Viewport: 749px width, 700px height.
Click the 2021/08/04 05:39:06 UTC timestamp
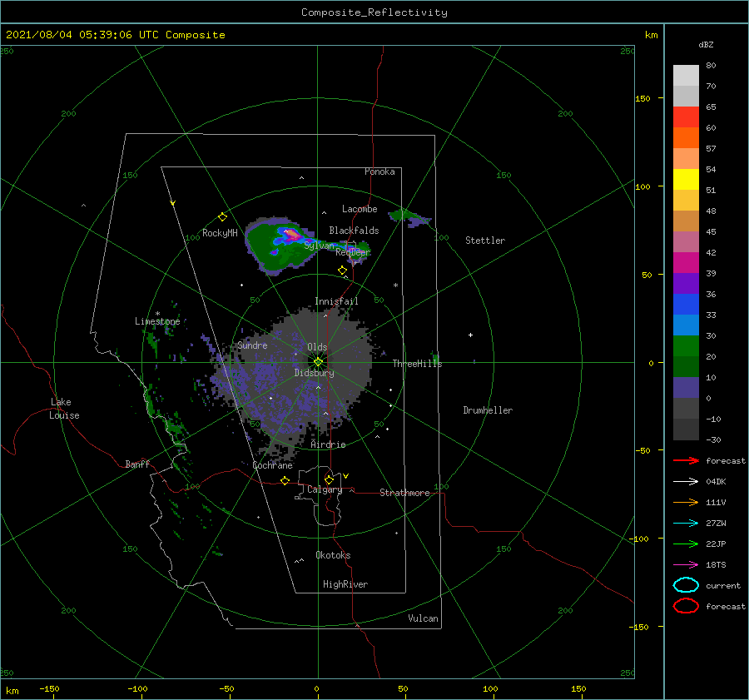click(82, 35)
